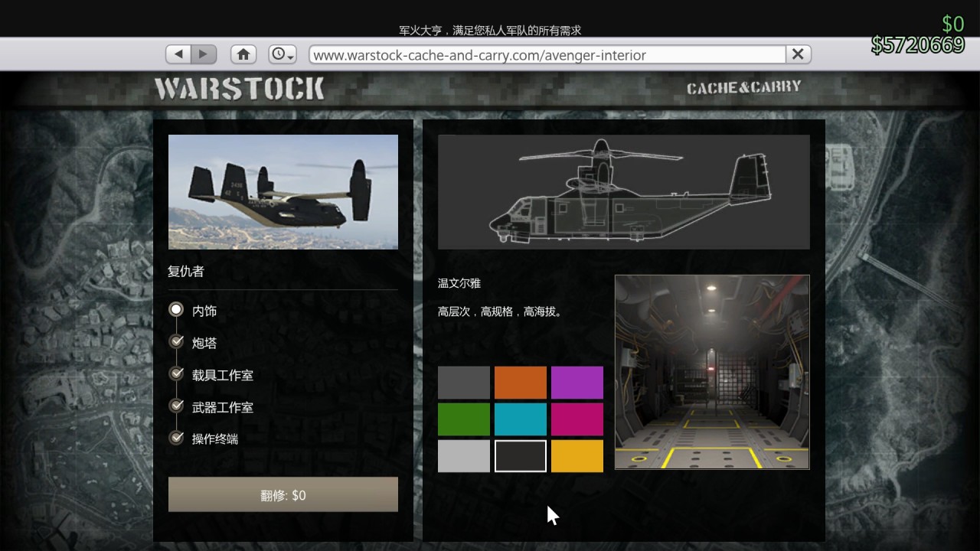Click the $5720669 bank balance

pyautogui.click(x=918, y=45)
